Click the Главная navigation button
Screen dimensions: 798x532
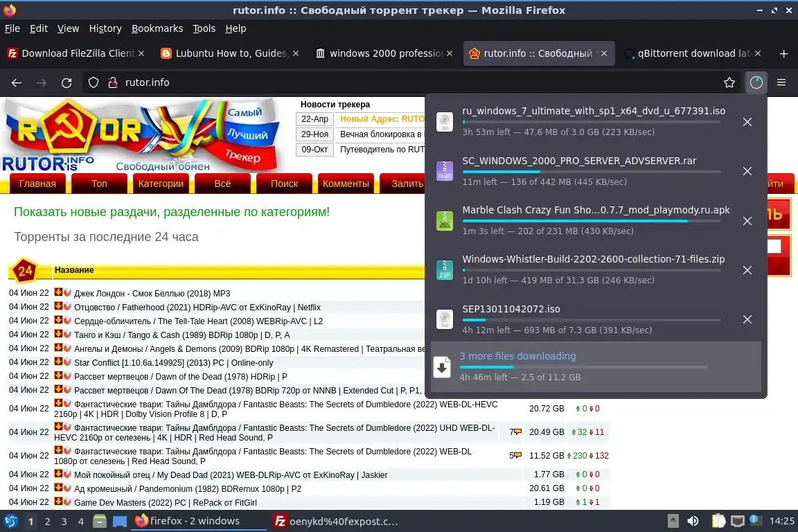tap(37, 184)
